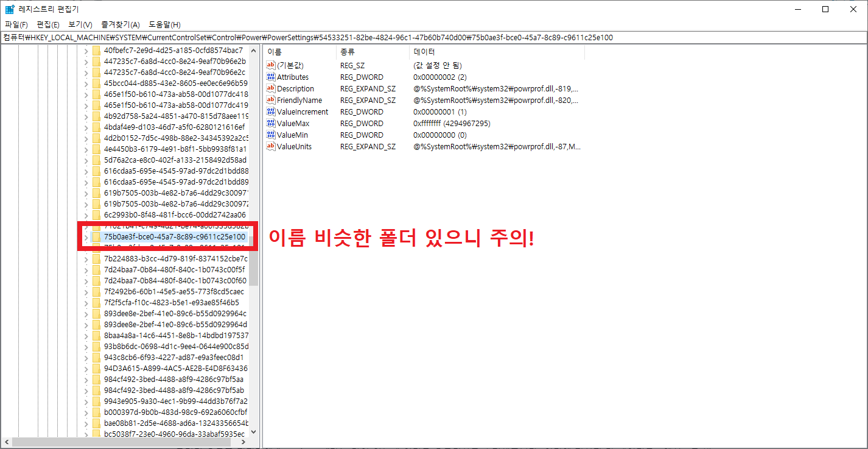
Task: Sort values by the 종류 column header
Action: tap(373, 52)
